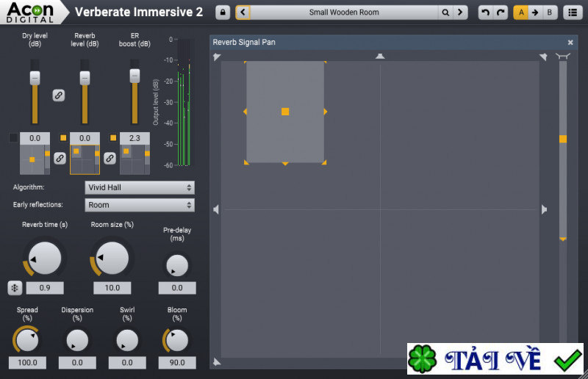588x379 pixels.
Task: Click front-left speaker icon in pan panel
Action: (x=217, y=57)
